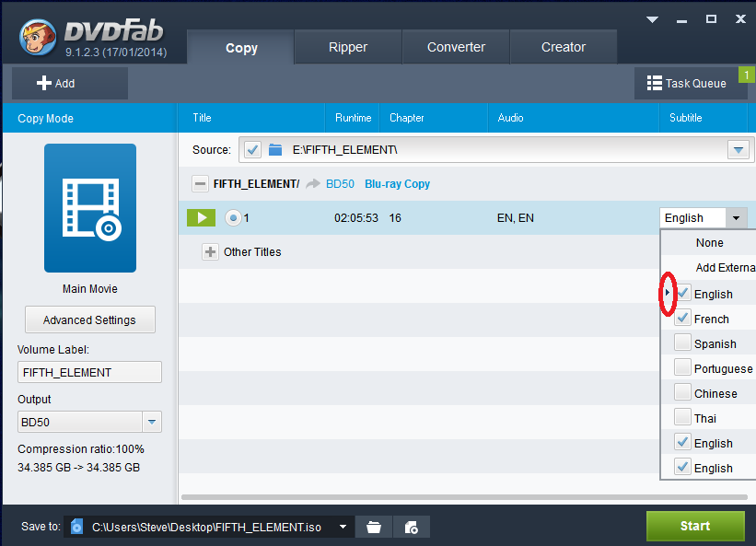This screenshot has height=546, width=756.
Task: Switch to the Ripper tab
Action: tap(348, 47)
